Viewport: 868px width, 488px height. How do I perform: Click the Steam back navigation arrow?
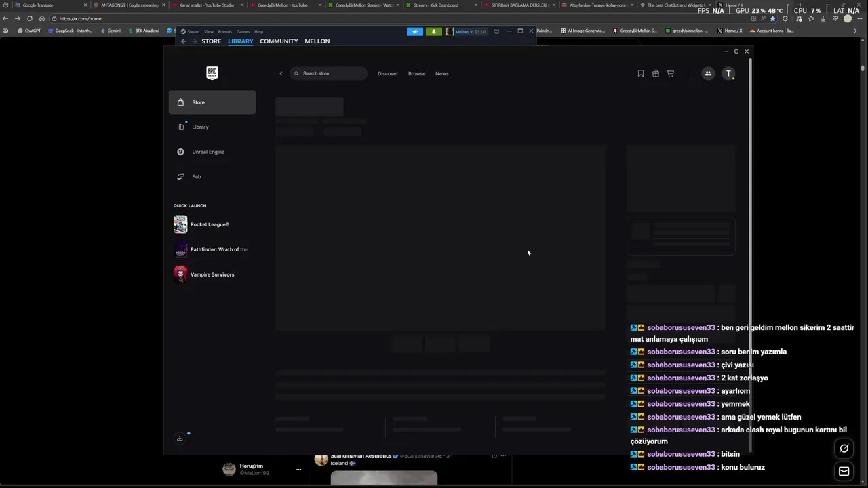183,41
